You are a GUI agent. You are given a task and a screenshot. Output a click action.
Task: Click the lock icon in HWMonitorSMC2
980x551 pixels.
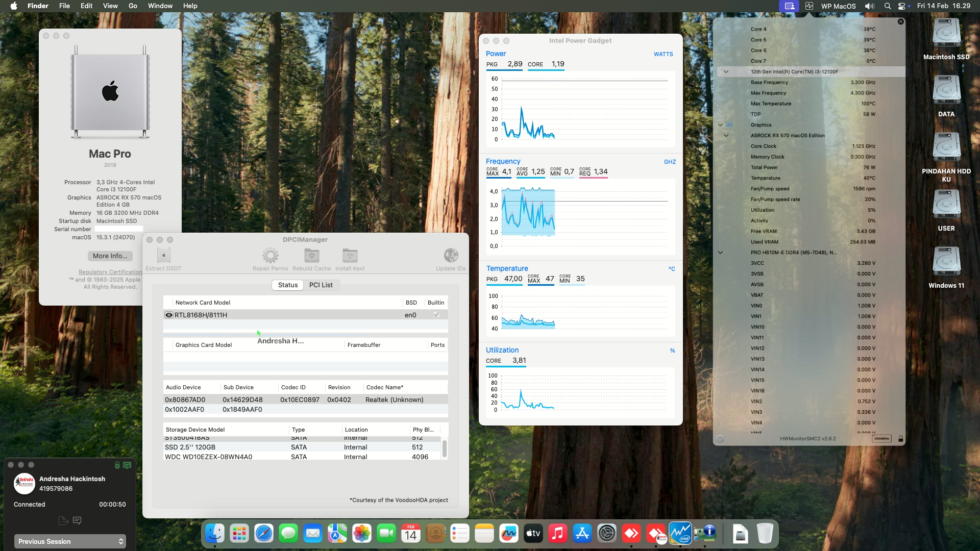point(900,438)
